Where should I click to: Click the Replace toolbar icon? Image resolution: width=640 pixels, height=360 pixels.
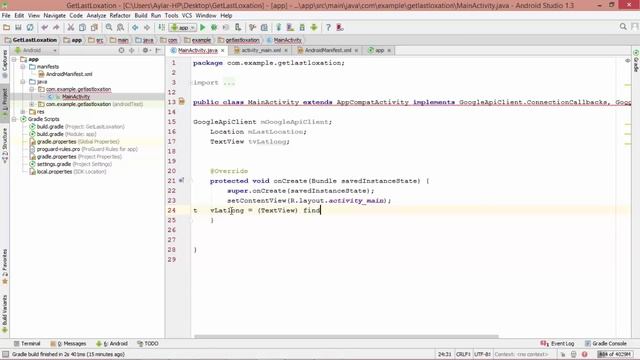(120, 27)
